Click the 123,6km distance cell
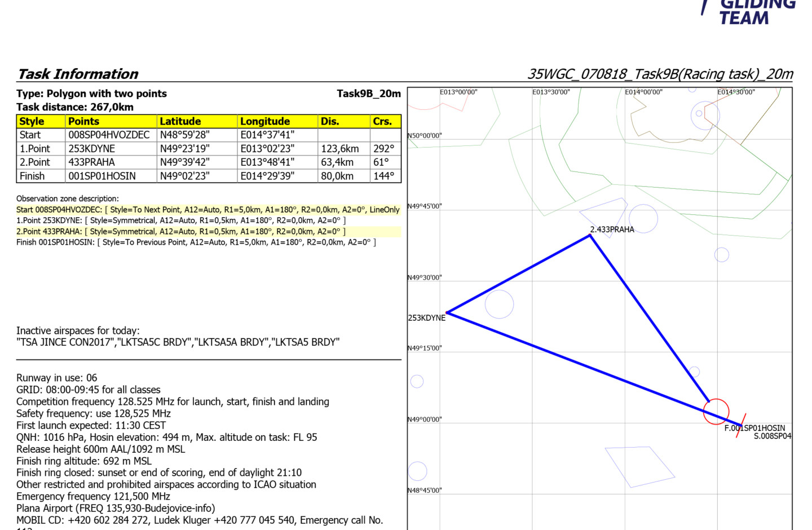Image resolution: width=812 pixels, height=530 pixels. point(340,149)
